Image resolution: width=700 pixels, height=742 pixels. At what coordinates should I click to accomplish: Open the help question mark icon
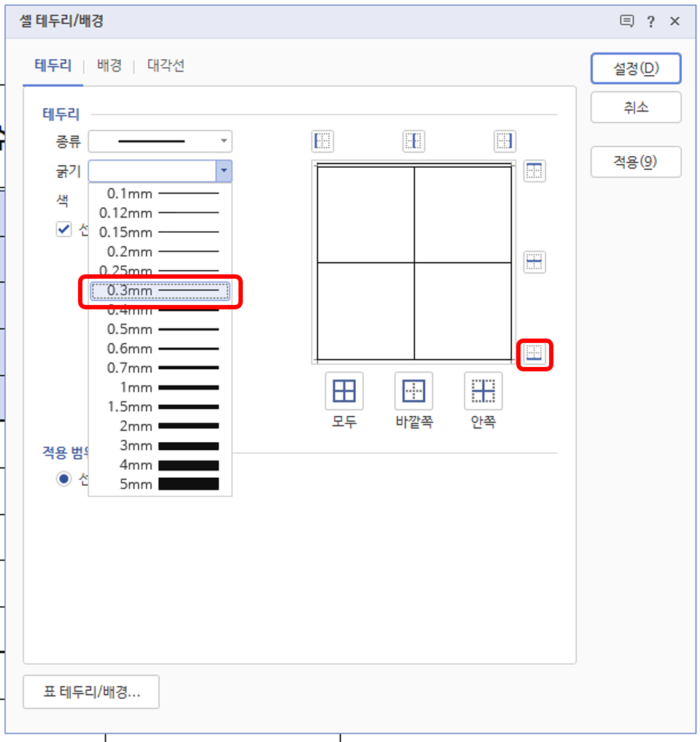(651, 21)
